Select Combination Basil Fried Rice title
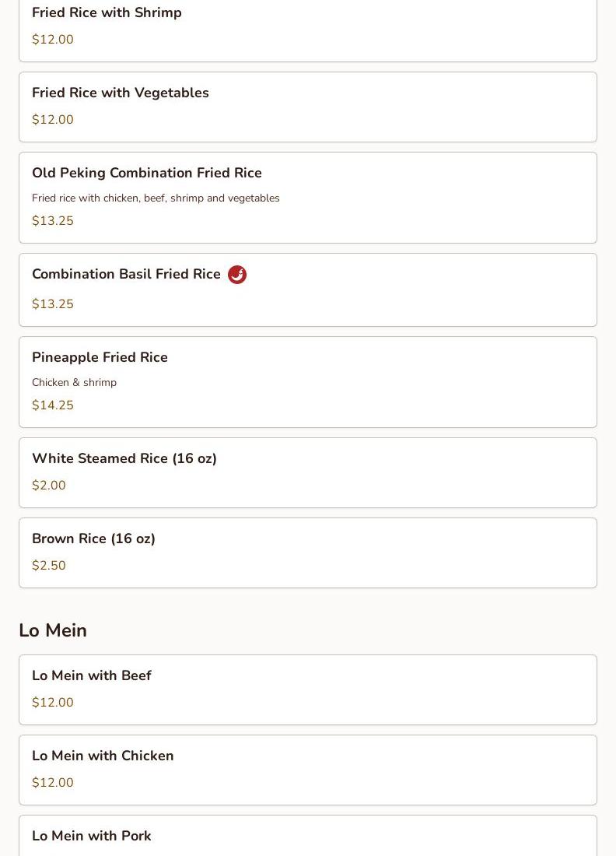 [x=126, y=275]
